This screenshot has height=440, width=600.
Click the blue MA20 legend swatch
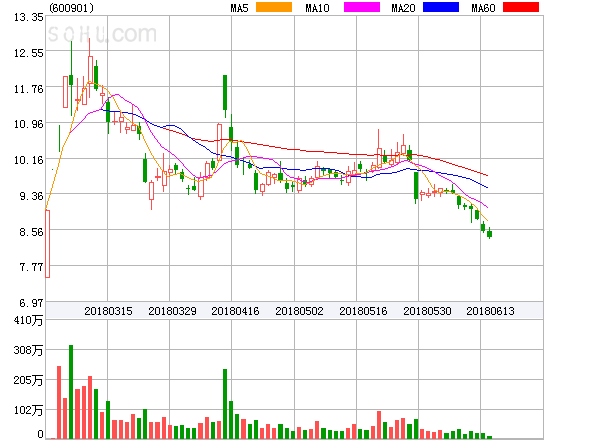441,7
